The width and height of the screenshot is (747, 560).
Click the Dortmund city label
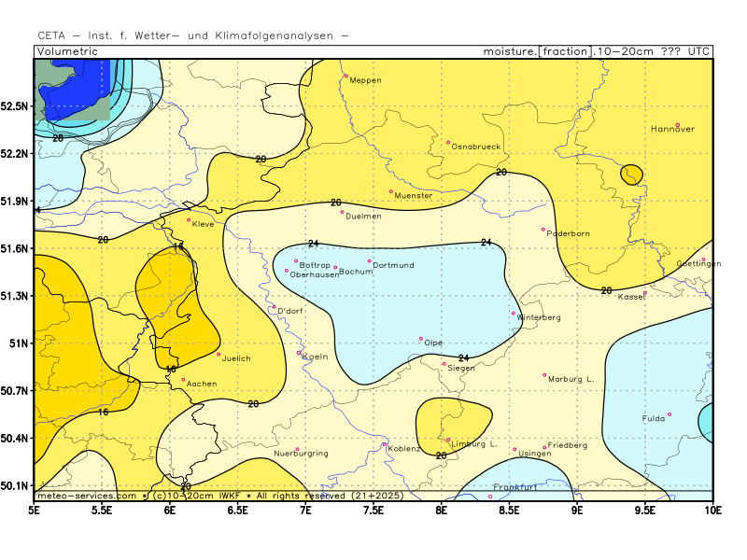pyautogui.click(x=393, y=265)
